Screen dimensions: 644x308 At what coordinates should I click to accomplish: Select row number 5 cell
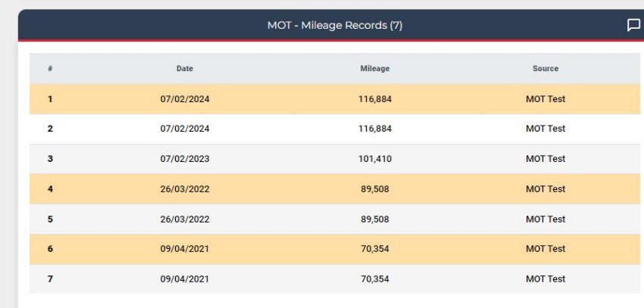pos(50,219)
